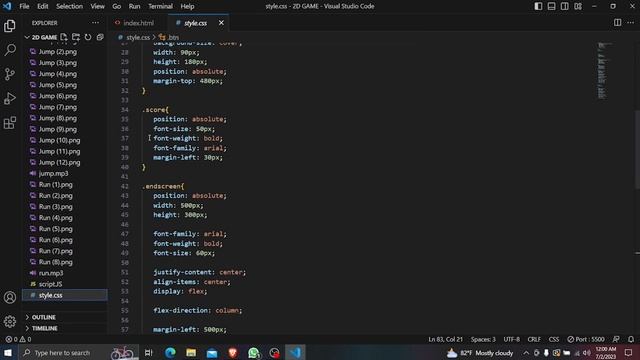Toggle the primary side bar layout icon
The image size is (640, 360).
pos(538,6)
